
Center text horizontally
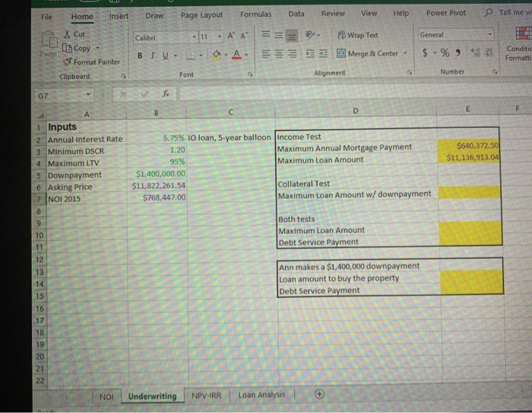tap(279, 54)
